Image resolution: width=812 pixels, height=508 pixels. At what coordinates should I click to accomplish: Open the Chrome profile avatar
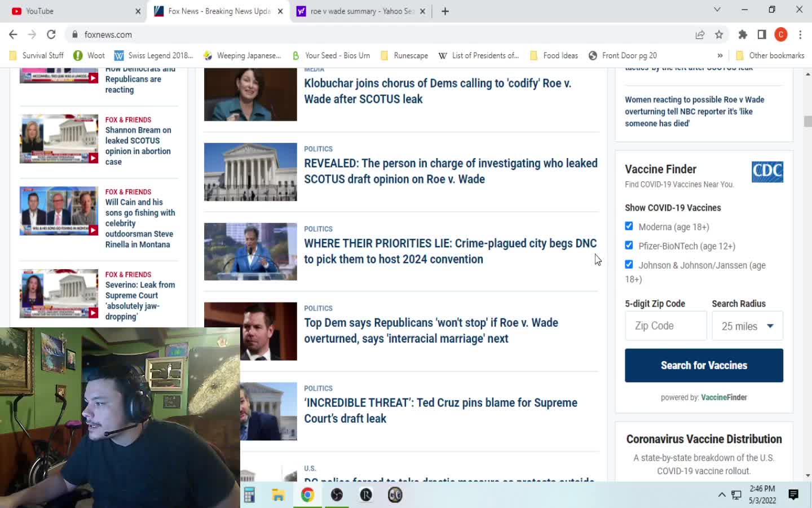(781, 34)
